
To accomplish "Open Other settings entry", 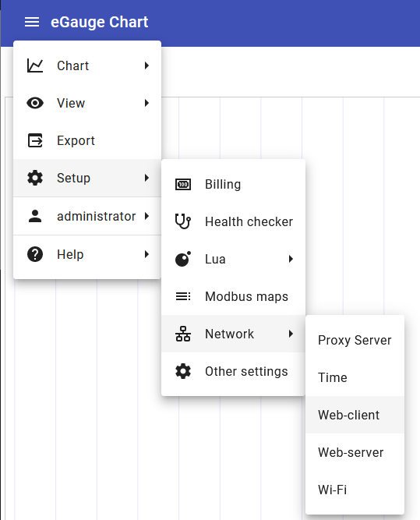I will 233,371.
